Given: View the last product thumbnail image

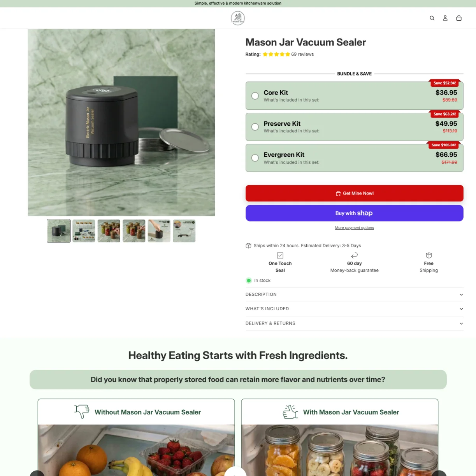Looking at the screenshot, I should pyautogui.click(x=184, y=231).
